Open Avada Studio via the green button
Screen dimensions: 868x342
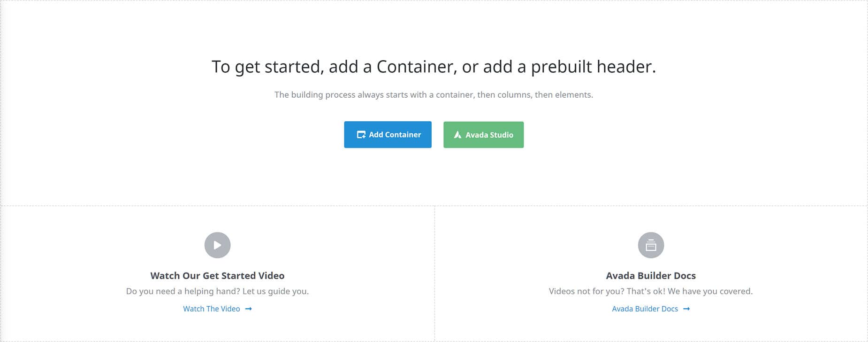[483, 135]
